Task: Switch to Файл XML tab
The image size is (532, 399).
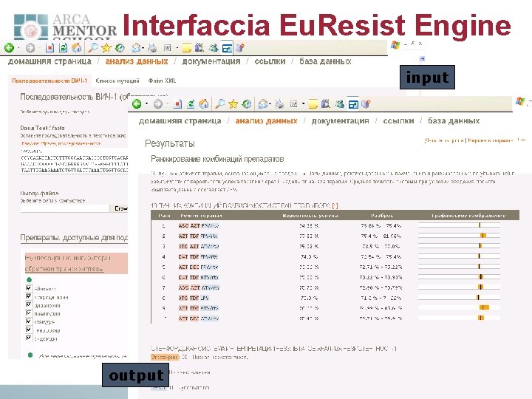Action: [x=162, y=81]
